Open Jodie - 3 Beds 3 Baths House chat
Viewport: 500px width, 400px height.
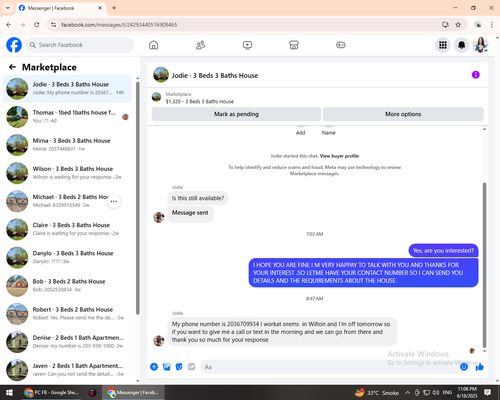67,89
